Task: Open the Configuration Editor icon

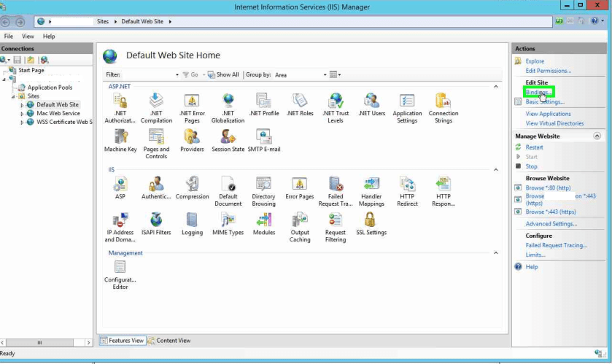Action: [x=120, y=268]
